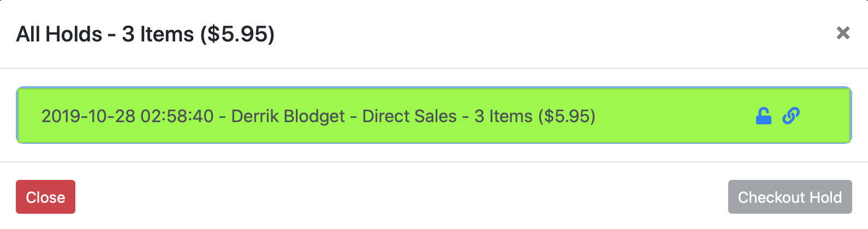
Task: Click the link icon beside the padlock
Action: click(x=791, y=116)
